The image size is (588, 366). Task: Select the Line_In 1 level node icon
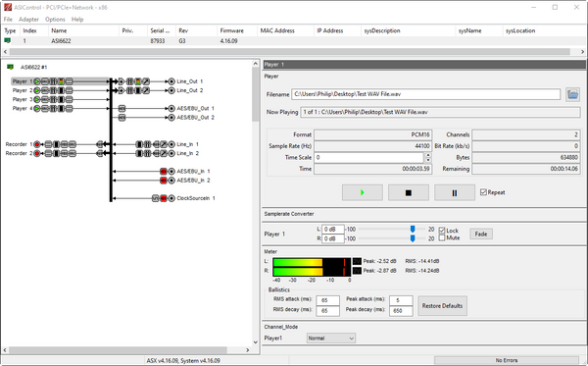click(164, 144)
